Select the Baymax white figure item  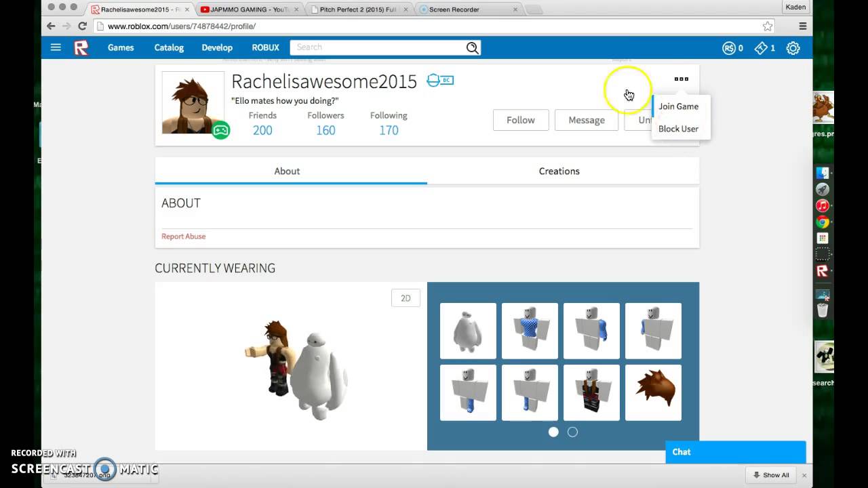468,331
